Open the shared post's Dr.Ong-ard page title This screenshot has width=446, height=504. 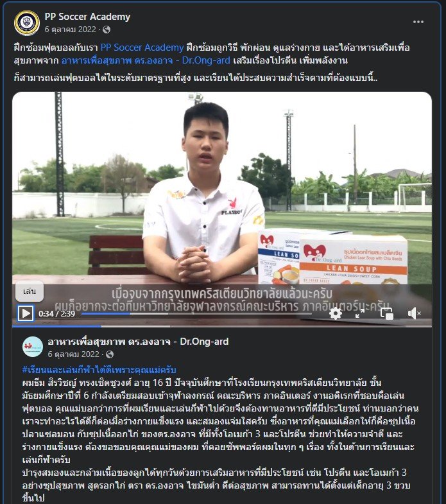(138, 342)
